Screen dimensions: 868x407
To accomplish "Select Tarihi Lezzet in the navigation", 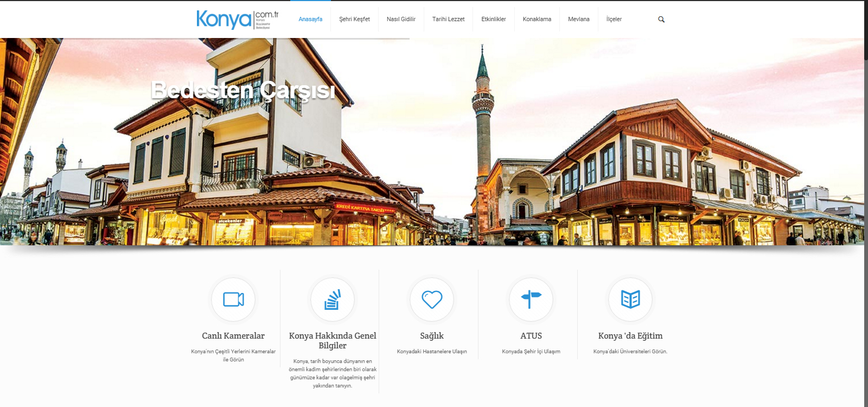I will 448,20.
